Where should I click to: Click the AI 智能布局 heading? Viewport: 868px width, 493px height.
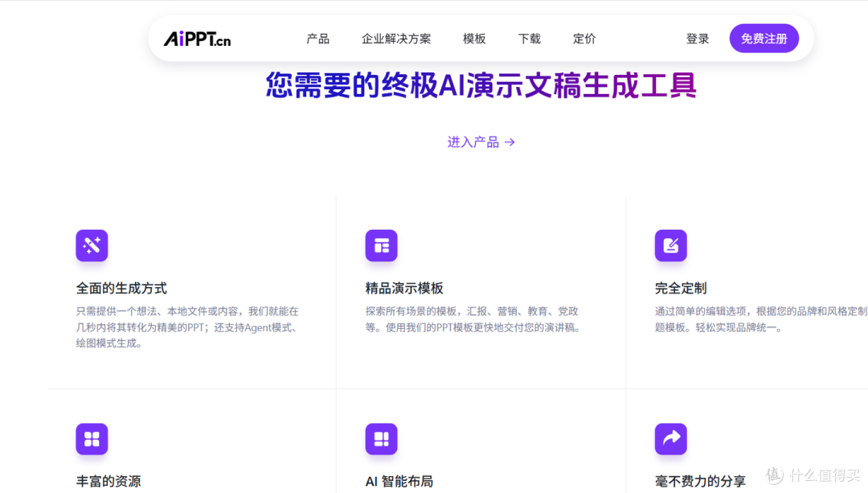399,481
